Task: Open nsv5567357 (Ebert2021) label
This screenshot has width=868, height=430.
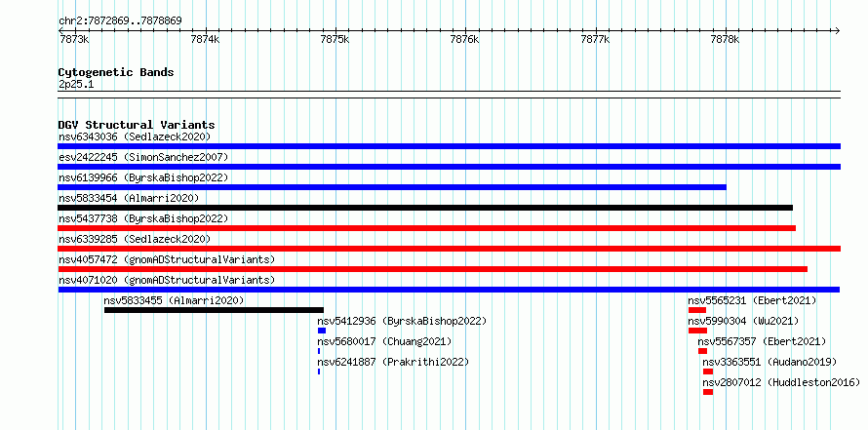Action: click(x=762, y=341)
